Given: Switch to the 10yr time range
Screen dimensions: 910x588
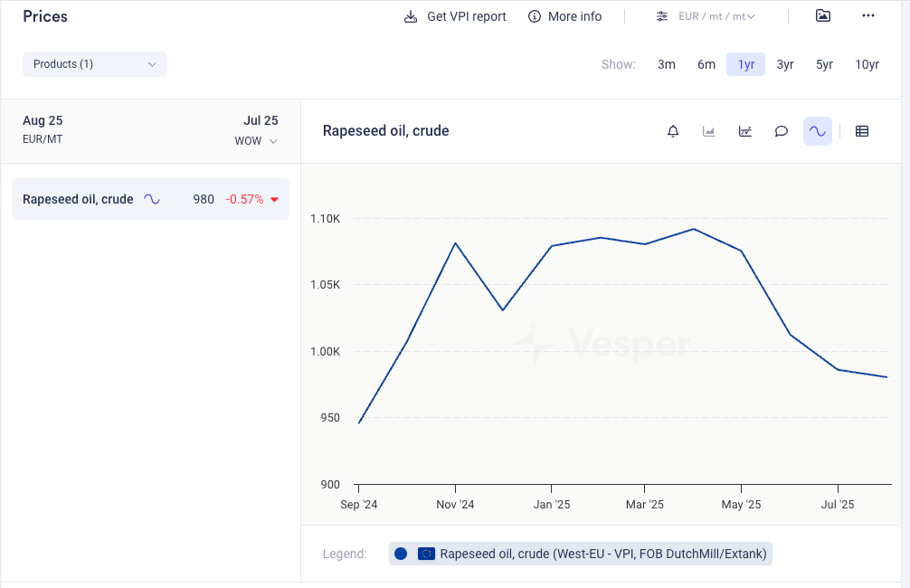Looking at the screenshot, I should [867, 64].
